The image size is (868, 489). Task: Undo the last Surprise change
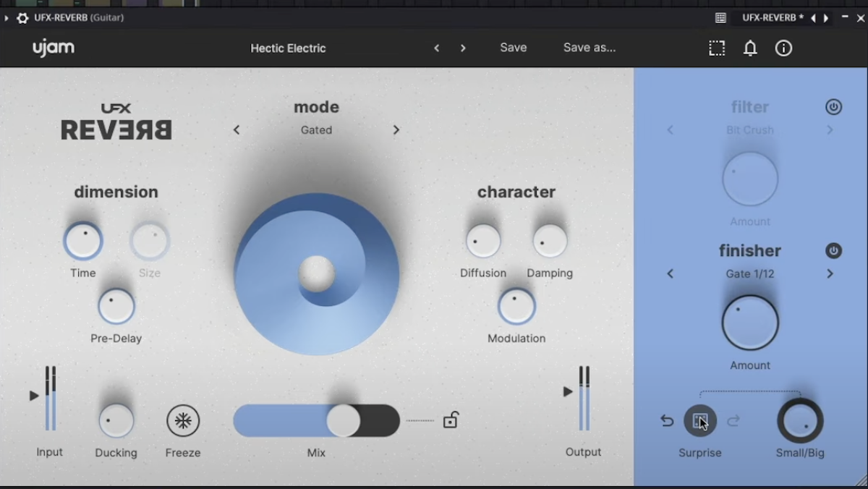click(x=666, y=420)
